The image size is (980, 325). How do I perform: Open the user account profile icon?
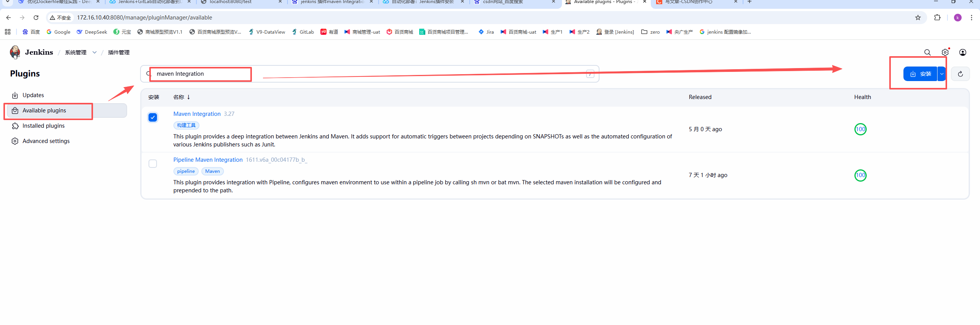click(x=963, y=52)
